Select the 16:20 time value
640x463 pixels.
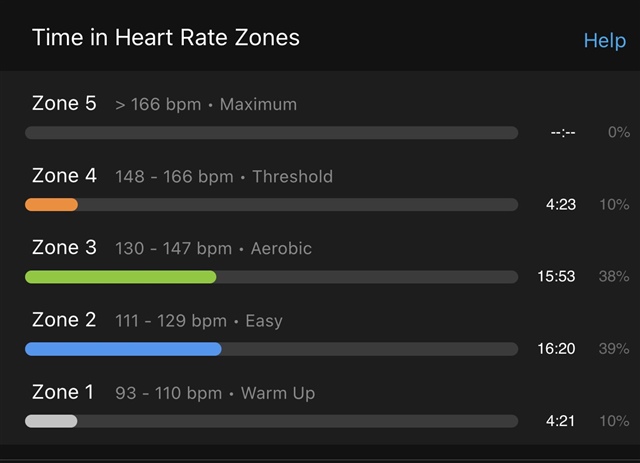[x=556, y=349]
